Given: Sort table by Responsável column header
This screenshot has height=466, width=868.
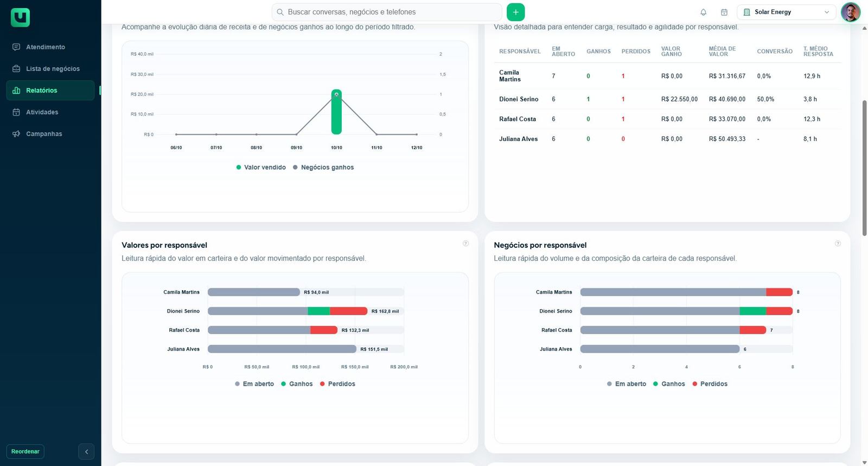Looking at the screenshot, I should tap(520, 52).
